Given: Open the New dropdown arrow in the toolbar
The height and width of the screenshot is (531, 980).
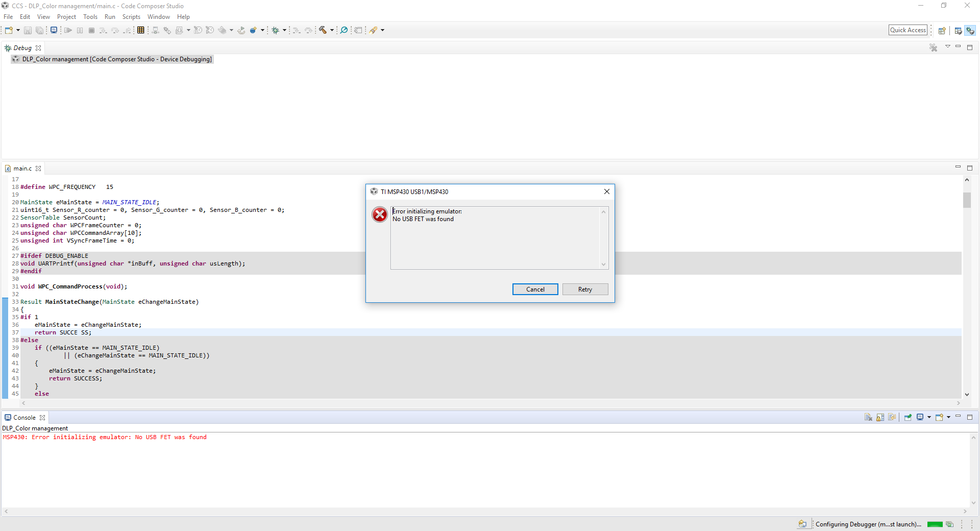Looking at the screenshot, I should 18,30.
